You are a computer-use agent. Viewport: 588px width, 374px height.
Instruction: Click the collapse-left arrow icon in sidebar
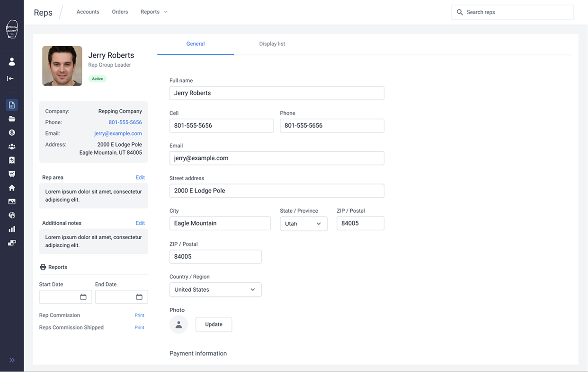pyautogui.click(x=10, y=78)
